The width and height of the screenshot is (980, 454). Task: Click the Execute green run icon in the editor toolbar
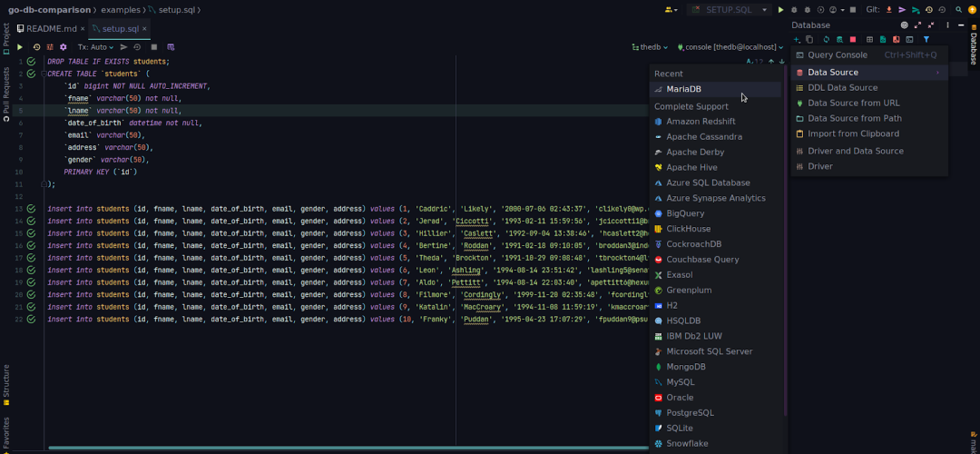20,47
